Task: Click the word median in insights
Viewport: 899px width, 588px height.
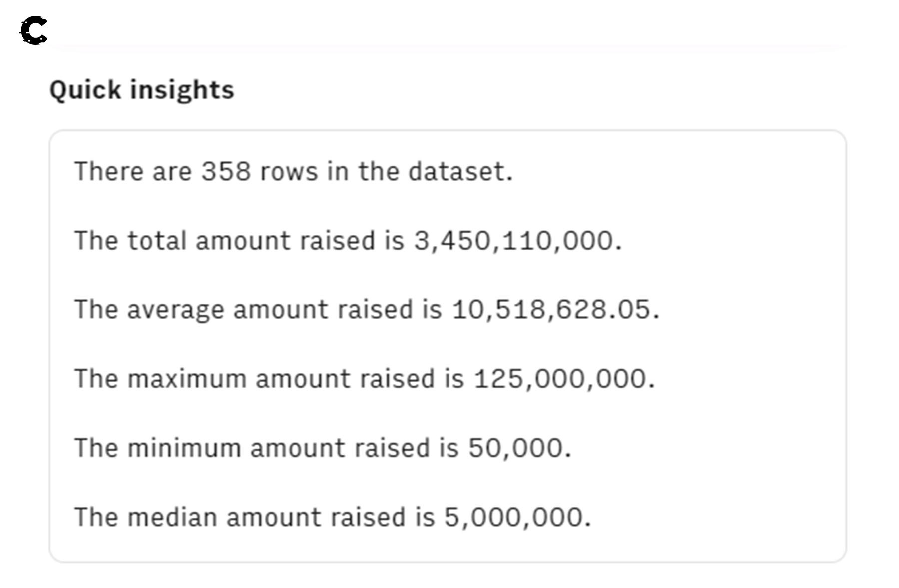Action: 173,517
